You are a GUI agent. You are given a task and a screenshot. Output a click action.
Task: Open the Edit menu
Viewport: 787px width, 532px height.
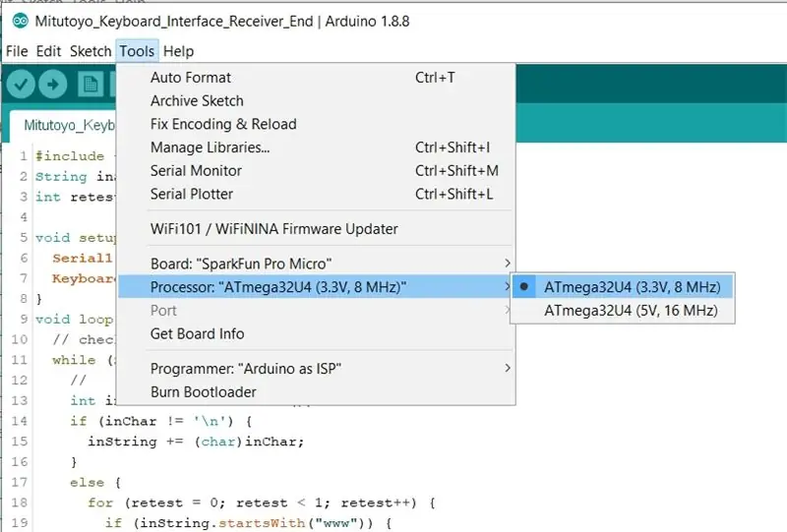click(x=48, y=51)
